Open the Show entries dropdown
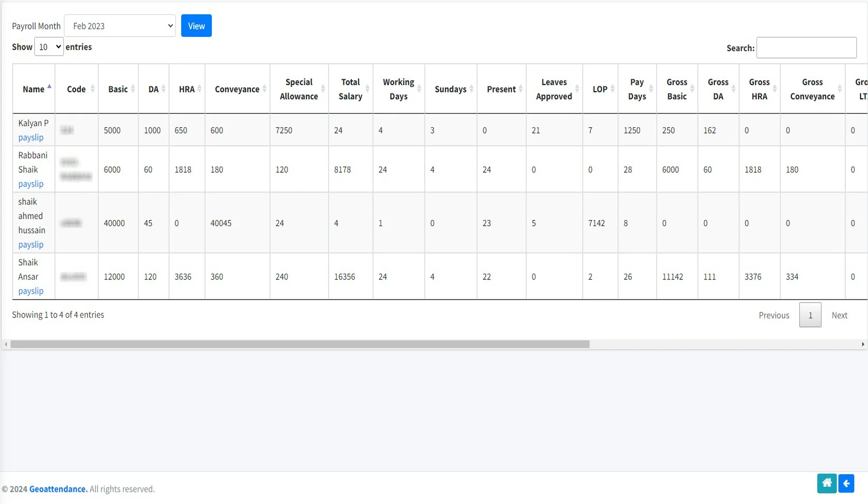Viewport: 868px width, 504px height. 48,46
